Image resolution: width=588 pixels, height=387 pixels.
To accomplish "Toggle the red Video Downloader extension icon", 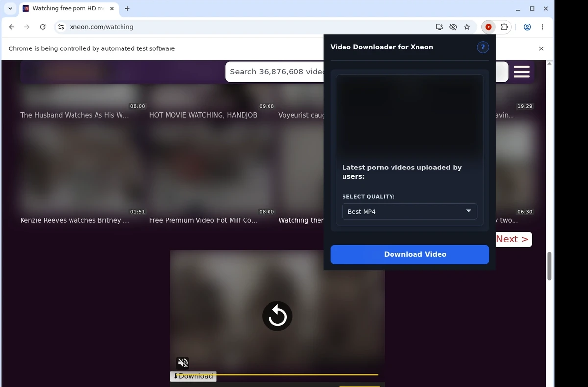I will click(489, 27).
